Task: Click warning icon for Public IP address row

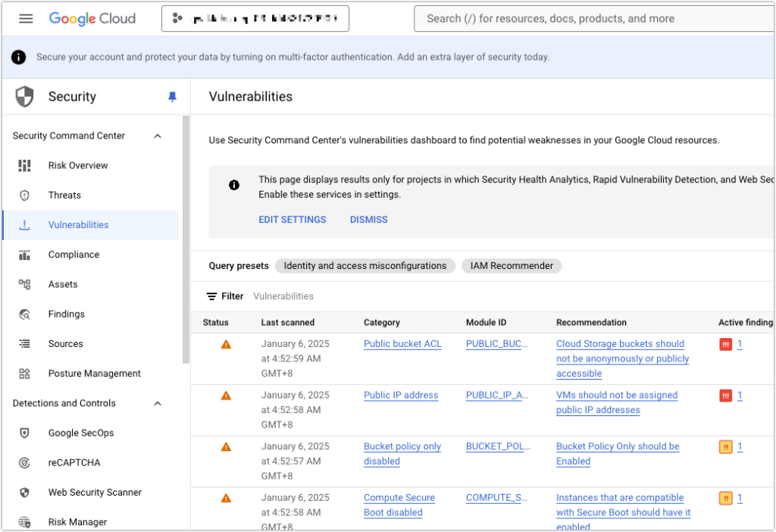Action: [226, 396]
